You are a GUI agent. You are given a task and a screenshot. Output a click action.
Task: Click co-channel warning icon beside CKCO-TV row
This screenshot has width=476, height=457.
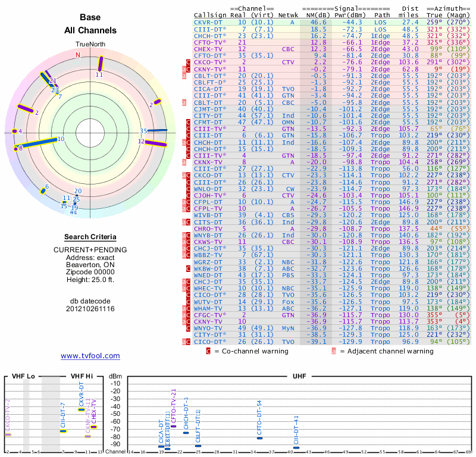click(x=189, y=62)
